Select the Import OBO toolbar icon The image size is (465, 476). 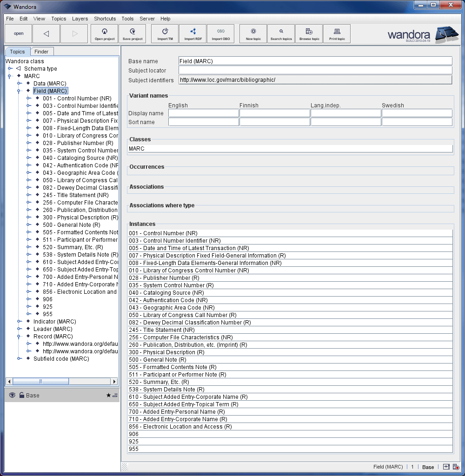220,33
